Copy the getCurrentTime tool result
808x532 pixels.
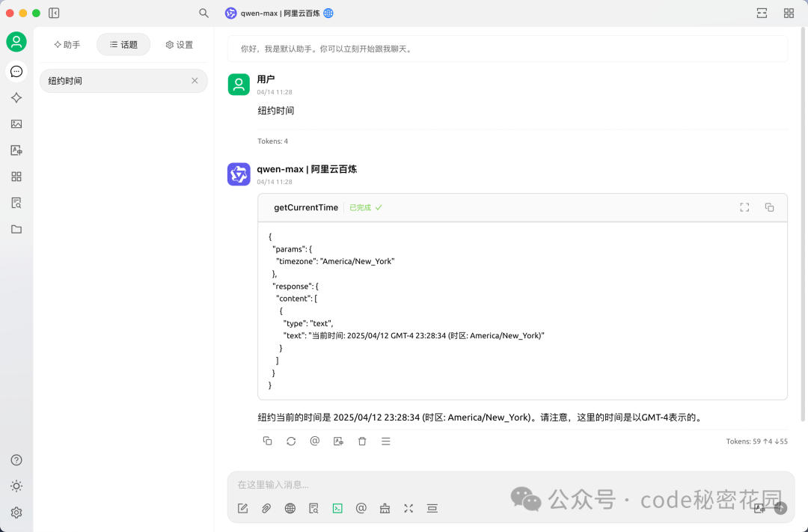click(769, 207)
